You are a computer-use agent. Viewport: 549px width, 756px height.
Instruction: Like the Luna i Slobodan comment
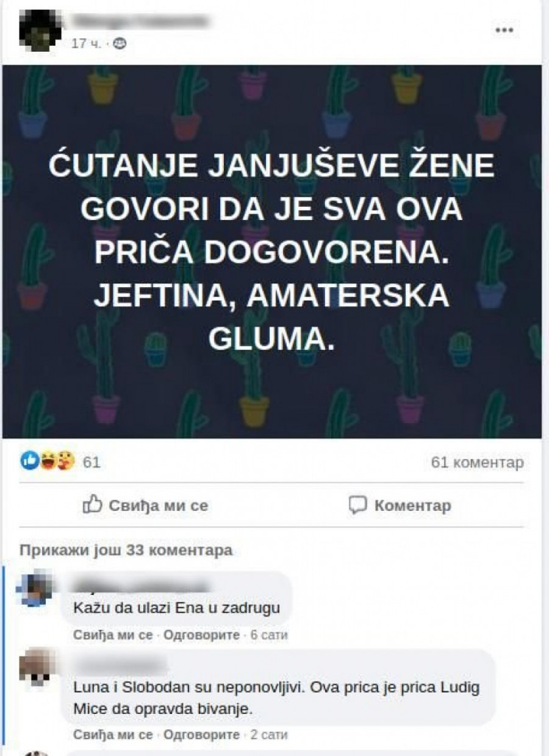(113, 735)
